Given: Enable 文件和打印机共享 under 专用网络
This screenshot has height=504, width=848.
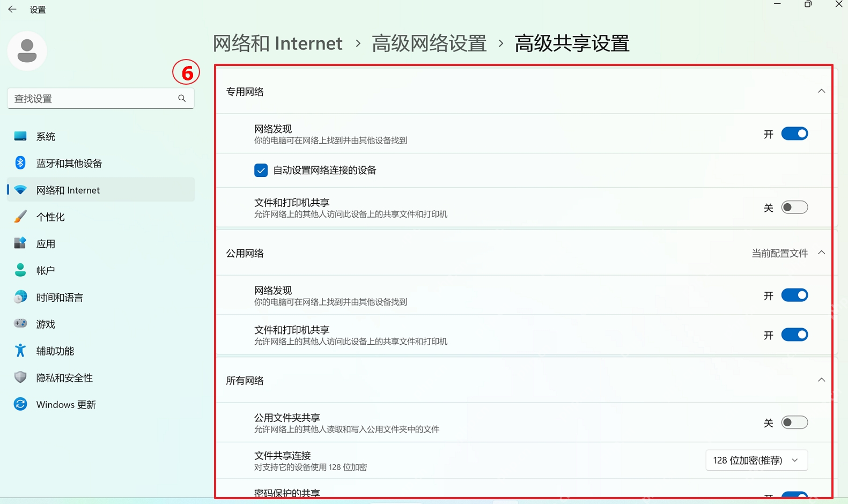Looking at the screenshot, I should click(x=794, y=207).
